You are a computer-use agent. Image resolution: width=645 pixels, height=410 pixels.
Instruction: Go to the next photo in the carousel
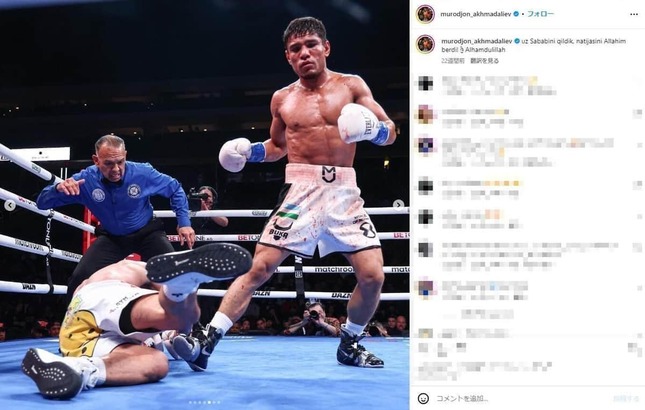point(398,204)
